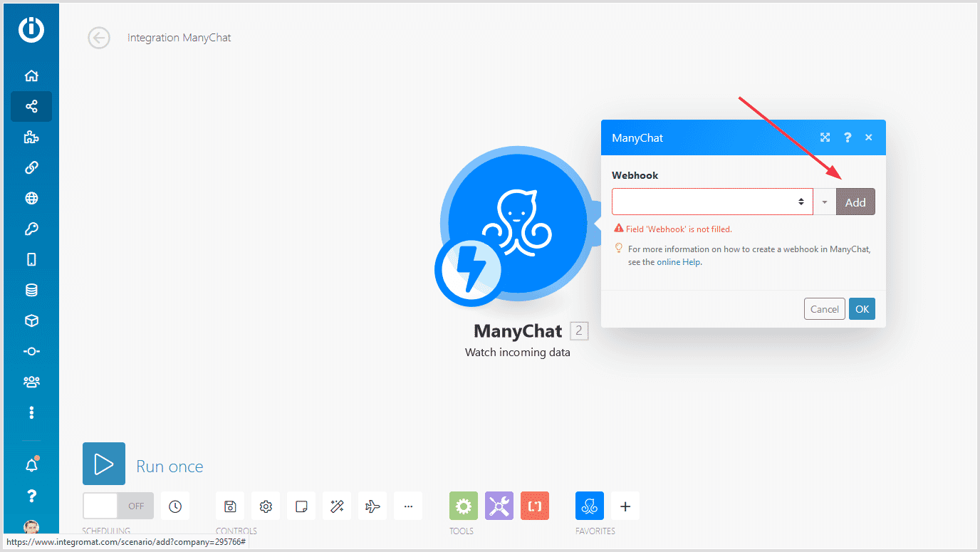
Task: Go back with the arrow circle
Action: tap(99, 38)
